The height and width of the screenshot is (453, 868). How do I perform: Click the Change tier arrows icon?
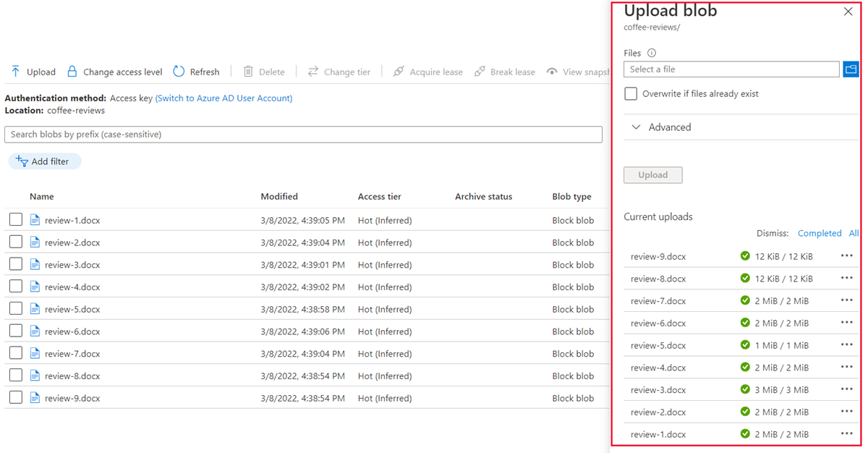(313, 72)
